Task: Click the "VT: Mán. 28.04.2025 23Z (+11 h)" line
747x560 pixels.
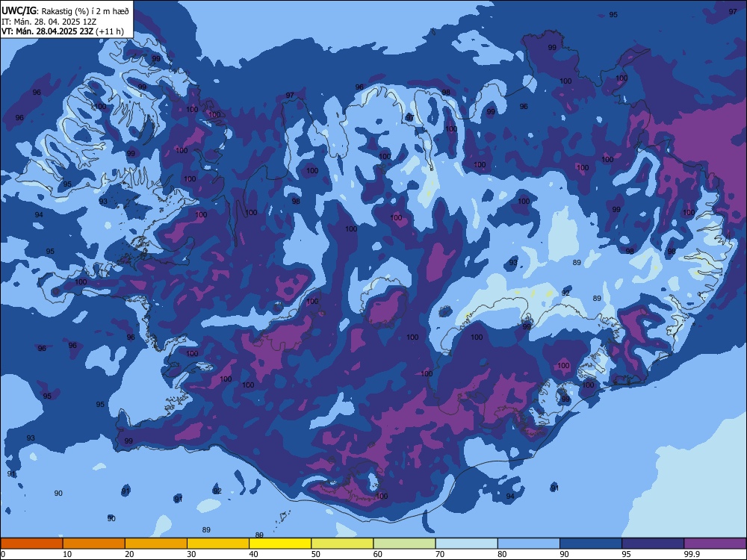Action: [x=63, y=31]
